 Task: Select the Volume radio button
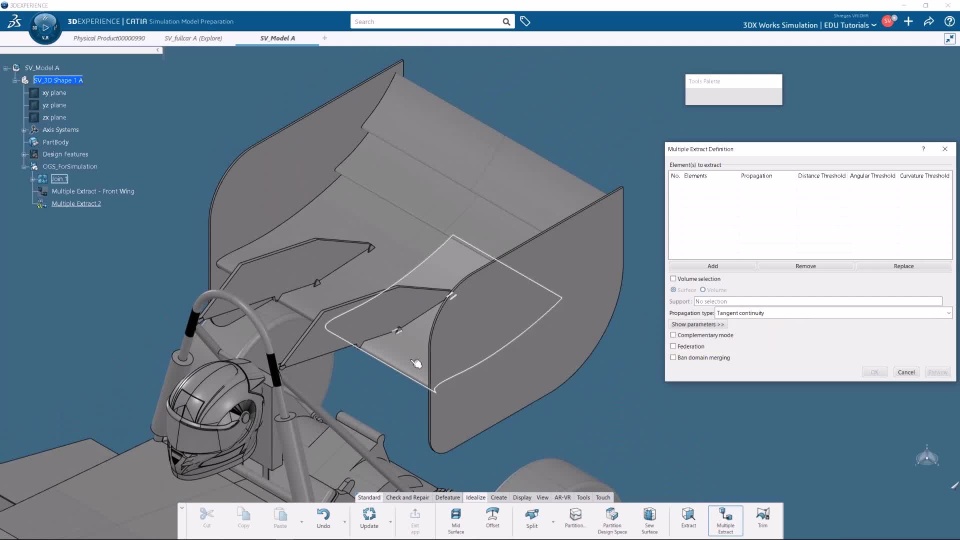703,290
